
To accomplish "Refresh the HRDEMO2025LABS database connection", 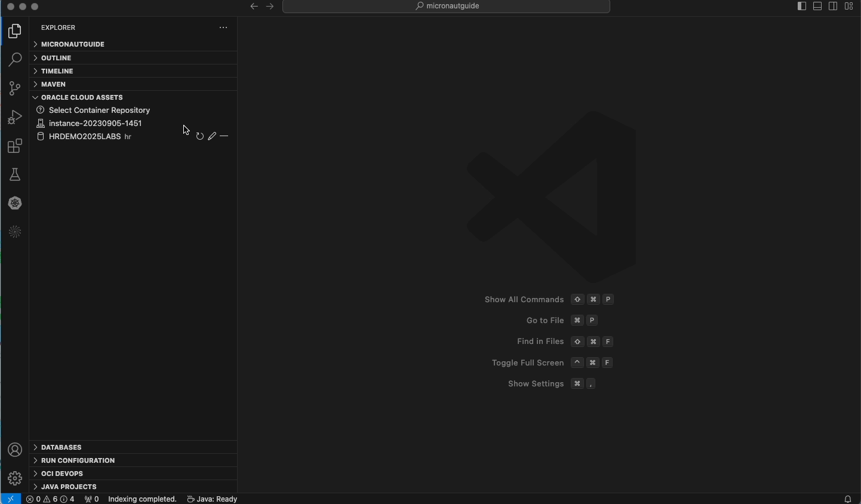I will pos(200,136).
